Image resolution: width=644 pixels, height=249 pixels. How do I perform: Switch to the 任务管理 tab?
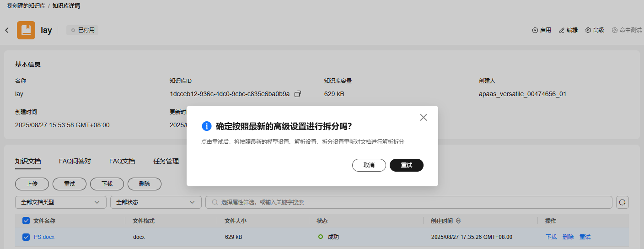click(166, 161)
